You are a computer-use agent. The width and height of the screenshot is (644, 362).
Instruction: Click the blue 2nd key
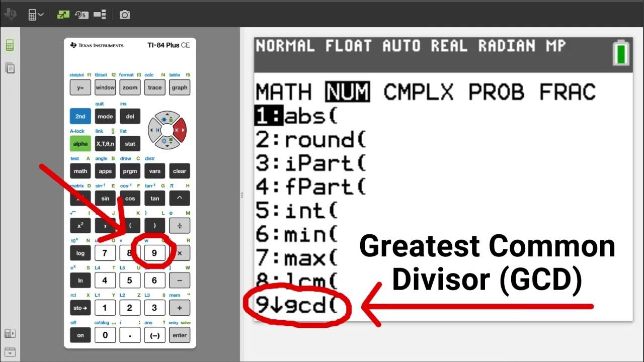coord(80,116)
